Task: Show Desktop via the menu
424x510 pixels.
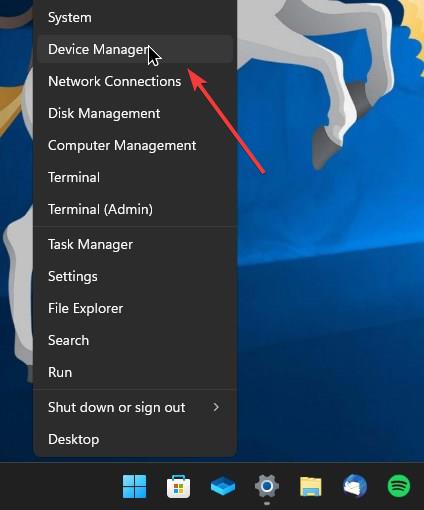Action: (135, 439)
